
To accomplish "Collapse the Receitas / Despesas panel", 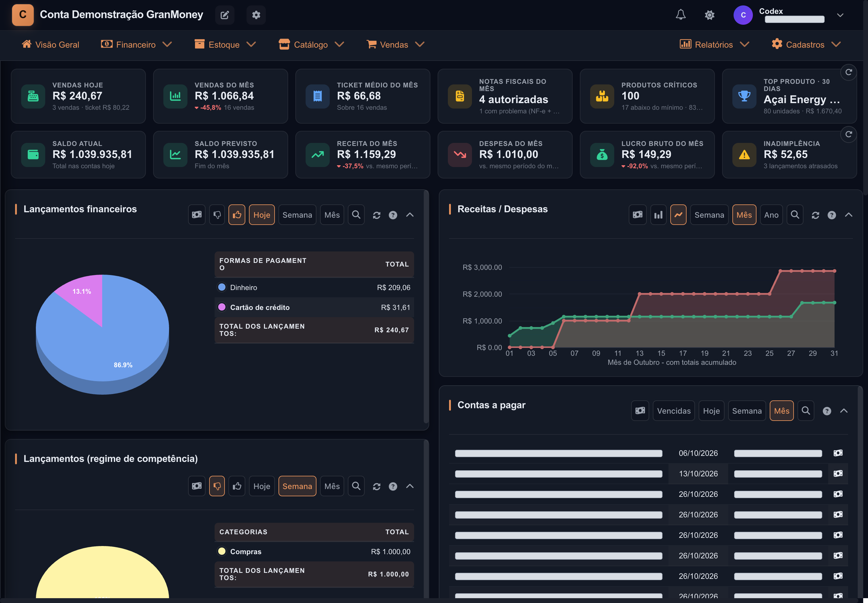I will point(849,215).
